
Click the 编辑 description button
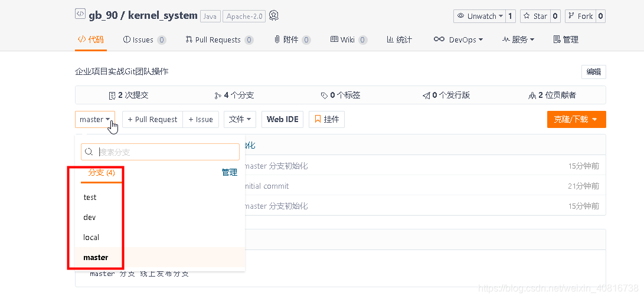pyautogui.click(x=593, y=72)
